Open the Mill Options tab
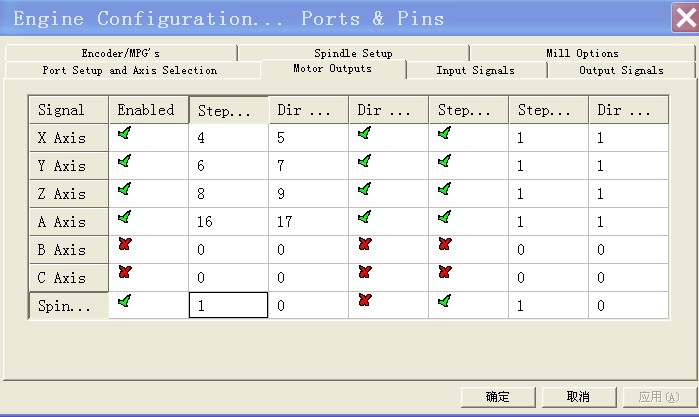 click(x=582, y=53)
